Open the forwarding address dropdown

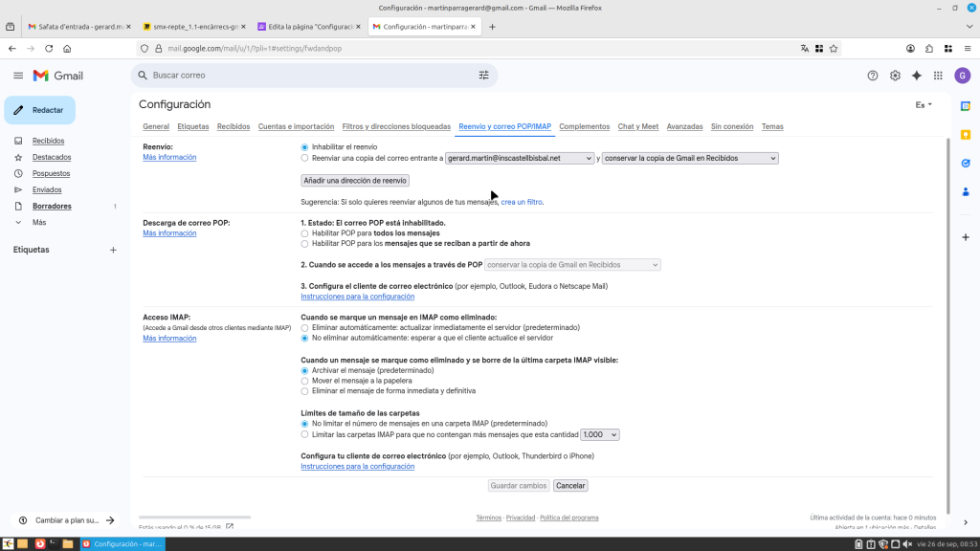pos(519,159)
